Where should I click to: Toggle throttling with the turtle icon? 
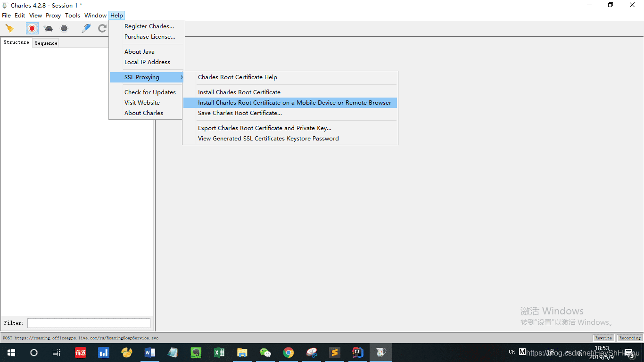(x=48, y=28)
